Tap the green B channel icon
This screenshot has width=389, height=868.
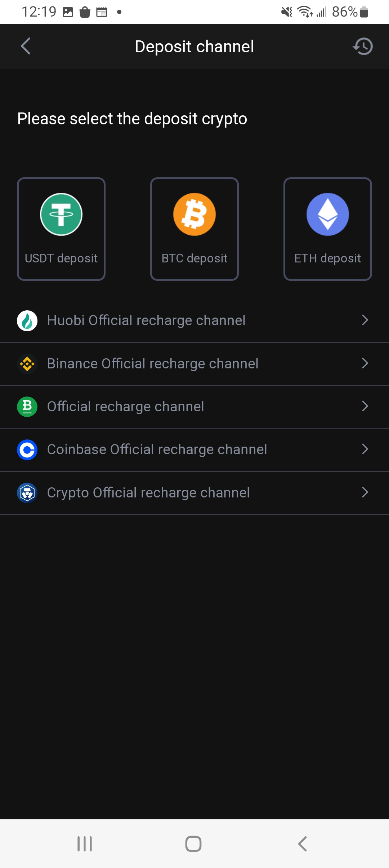tap(27, 407)
